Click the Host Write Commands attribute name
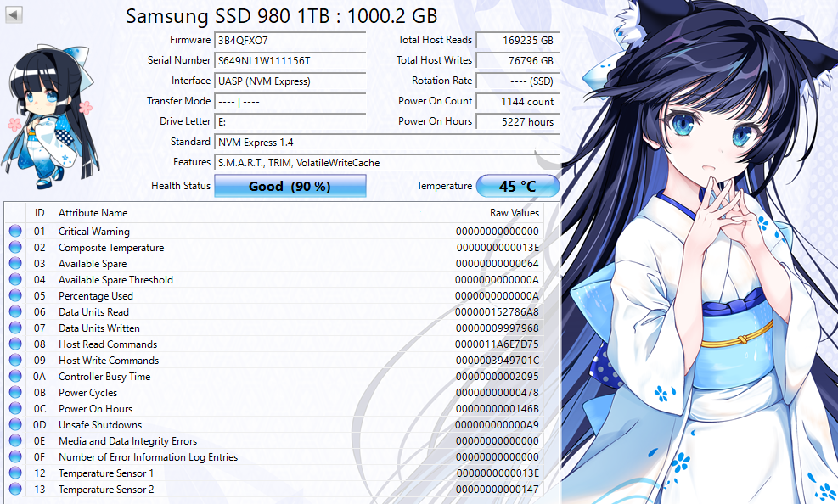Image resolution: width=838 pixels, height=504 pixels. [109, 360]
